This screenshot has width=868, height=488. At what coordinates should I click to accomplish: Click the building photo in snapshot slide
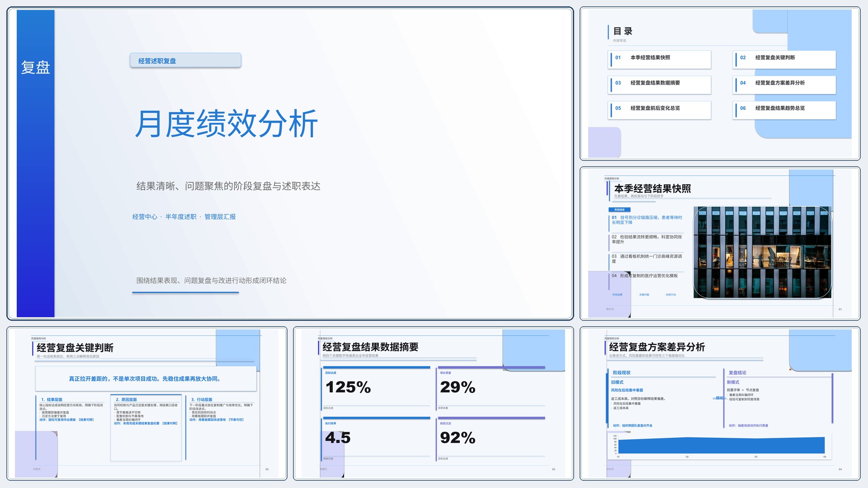pyautogui.click(x=762, y=252)
